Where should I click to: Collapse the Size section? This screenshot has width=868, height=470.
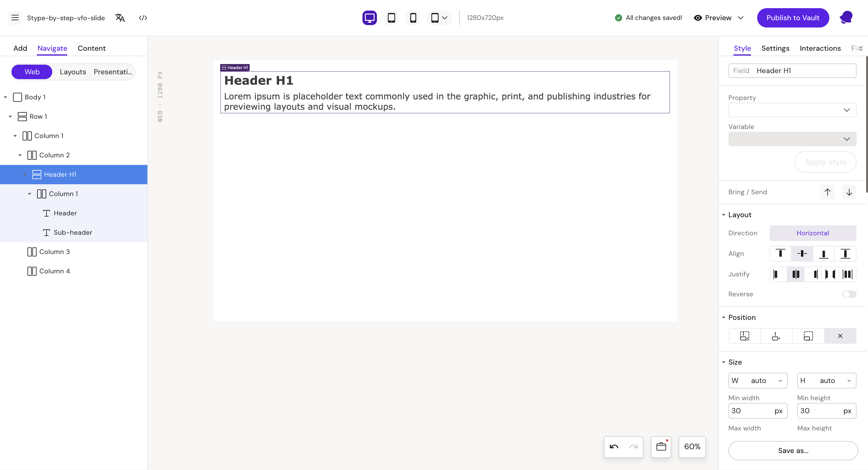tap(723, 362)
